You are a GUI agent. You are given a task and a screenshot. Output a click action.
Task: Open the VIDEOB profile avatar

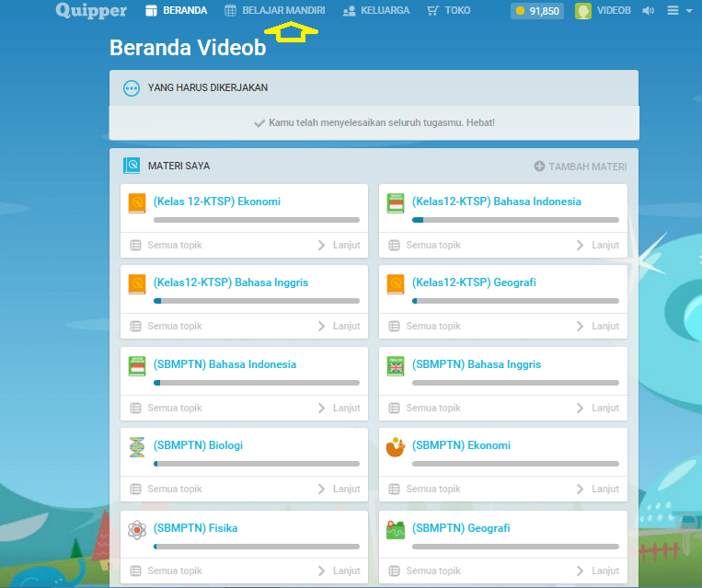583,11
